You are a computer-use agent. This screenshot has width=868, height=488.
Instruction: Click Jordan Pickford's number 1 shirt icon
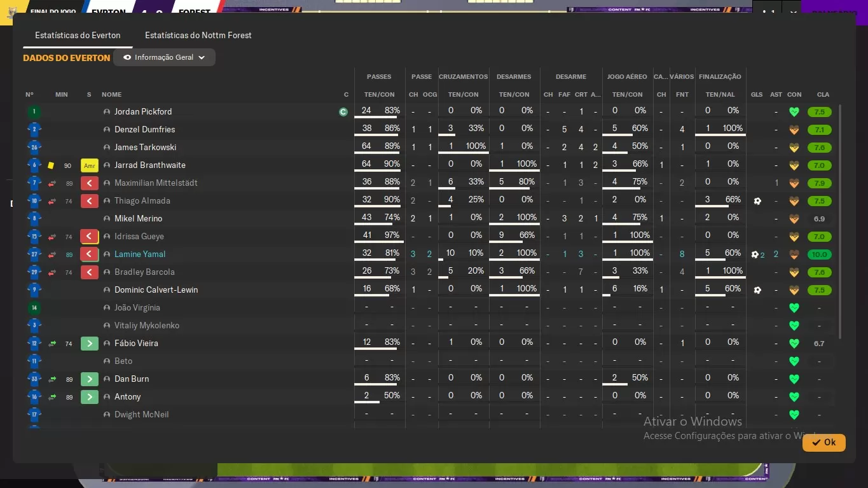(x=34, y=112)
